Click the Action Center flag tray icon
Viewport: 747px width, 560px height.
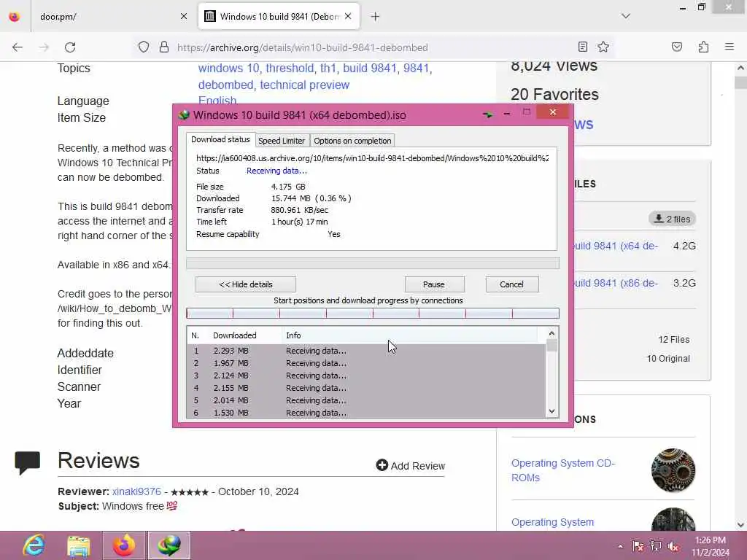638,546
